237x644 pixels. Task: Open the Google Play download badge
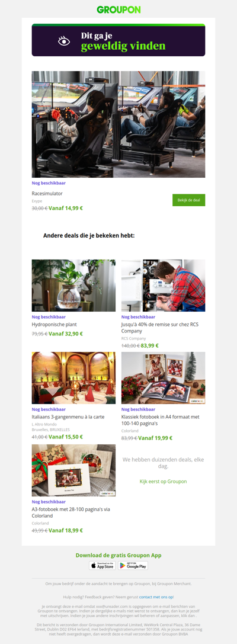(x=133, y=566)
